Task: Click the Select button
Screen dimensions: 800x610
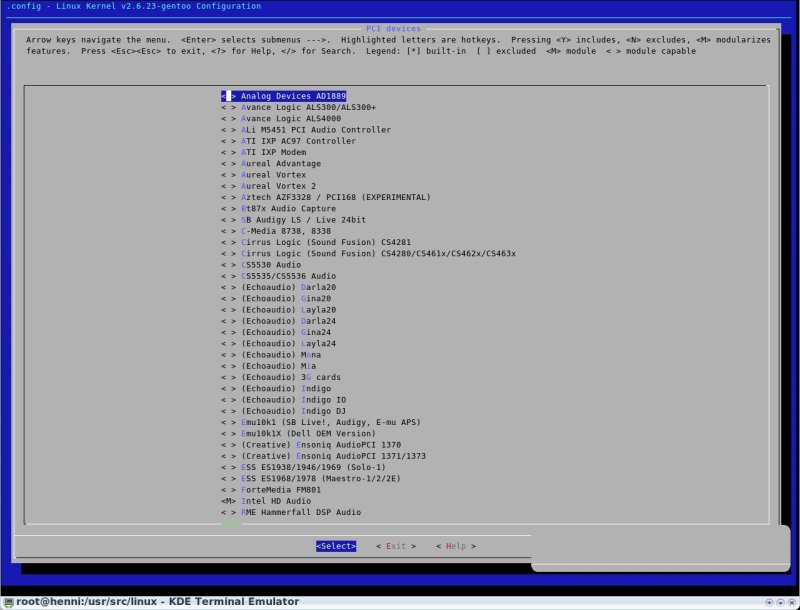Action: [x=336, y=546]
